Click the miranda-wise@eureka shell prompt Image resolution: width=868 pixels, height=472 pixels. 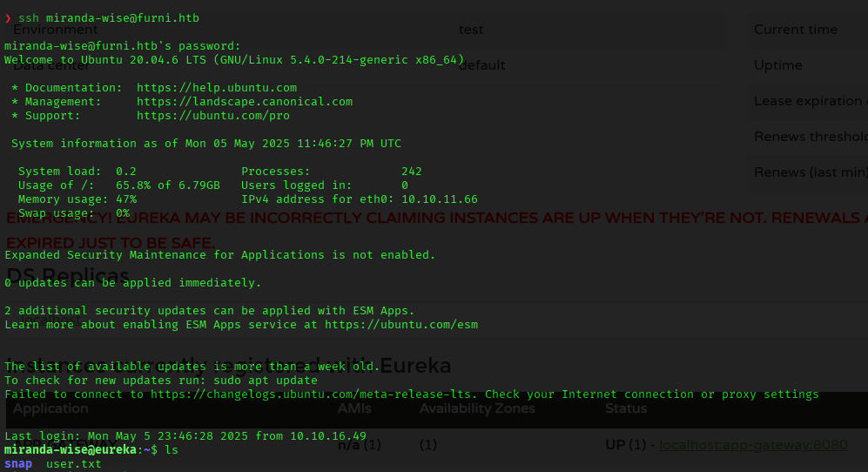pos(70,450)
